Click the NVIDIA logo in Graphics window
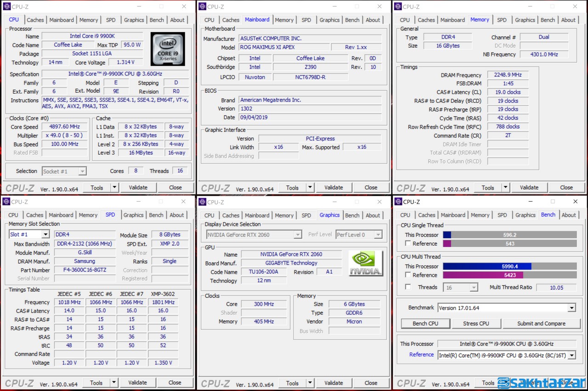Screen dimensions: 588x391 366,264
